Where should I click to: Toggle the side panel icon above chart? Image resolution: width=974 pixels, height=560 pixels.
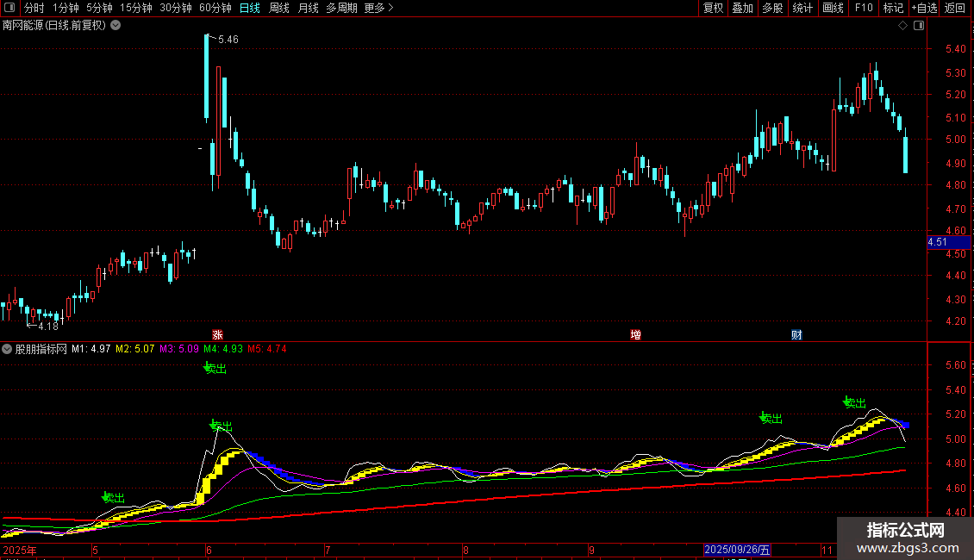(x=920, y=26)
